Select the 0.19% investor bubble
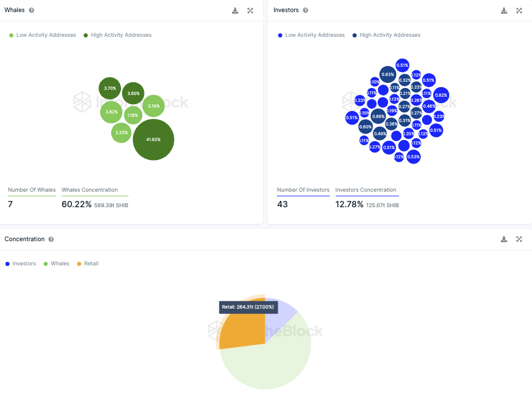 (392, 111)
